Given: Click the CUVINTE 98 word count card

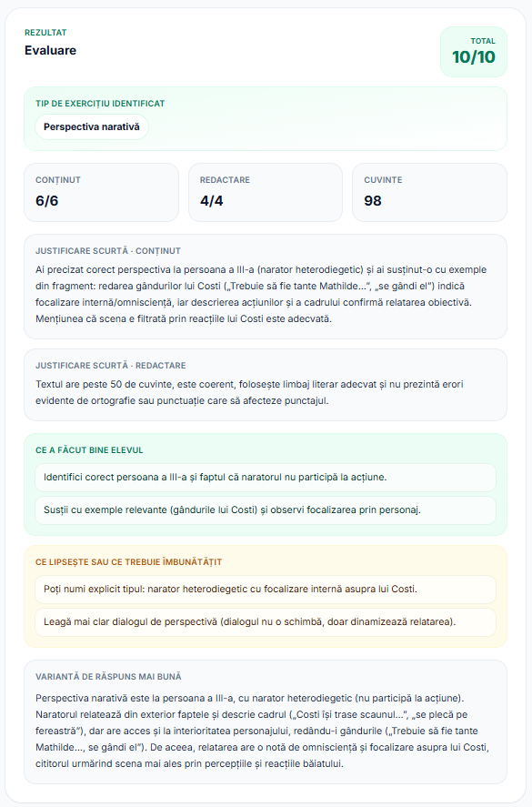Looking at the screenshot, I should pos(429,193).
